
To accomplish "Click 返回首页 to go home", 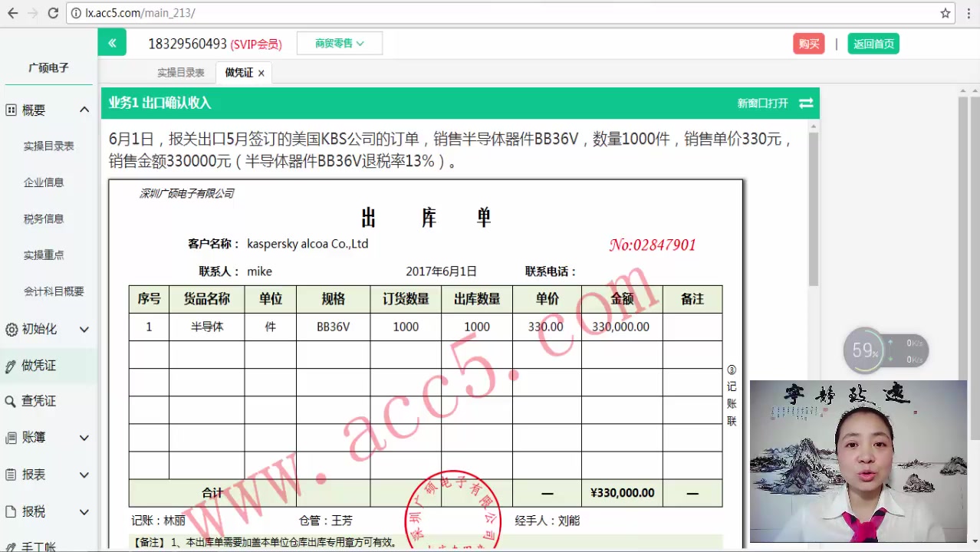I will (x=873, y=44).
